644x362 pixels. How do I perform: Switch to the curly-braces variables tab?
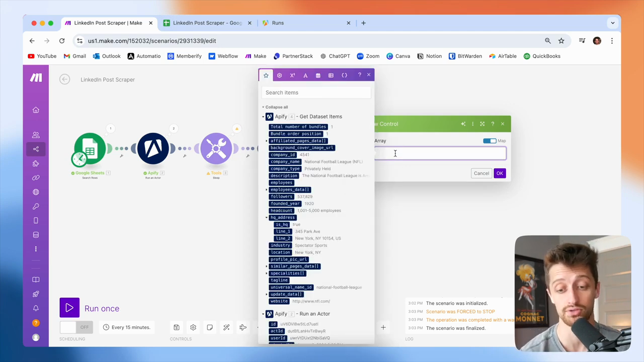(345, 75)
